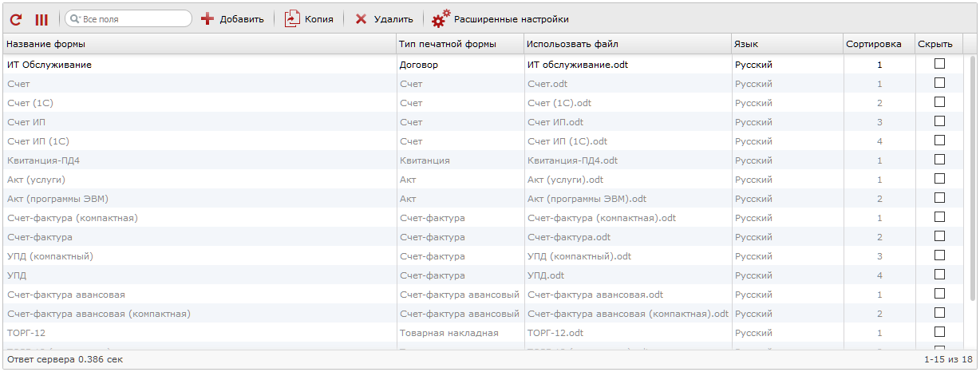Sort by 'Тип печатной формы' column header
Image resolution: width=980 pixels, height=372 pixels.
[x=460, y=44]
